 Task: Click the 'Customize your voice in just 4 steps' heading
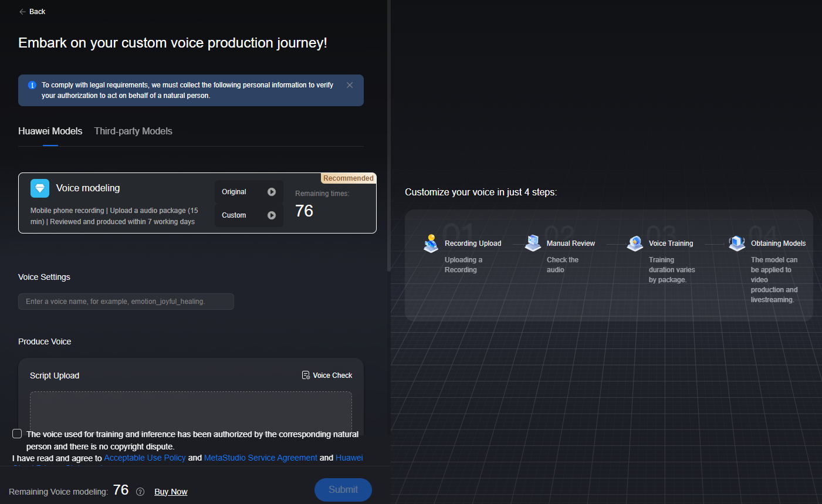pos(481,192)
